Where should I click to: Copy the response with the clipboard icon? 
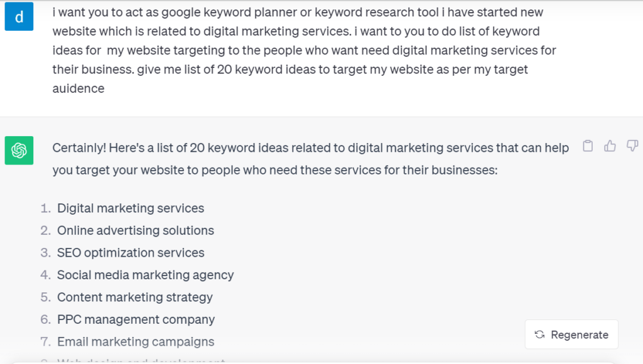point(588,146)
